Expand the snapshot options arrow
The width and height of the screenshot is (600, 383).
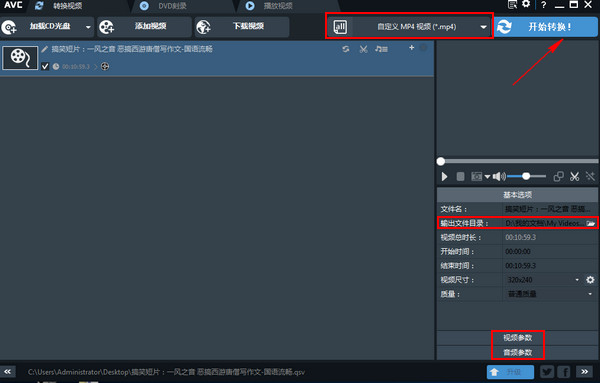coord(487,177)
